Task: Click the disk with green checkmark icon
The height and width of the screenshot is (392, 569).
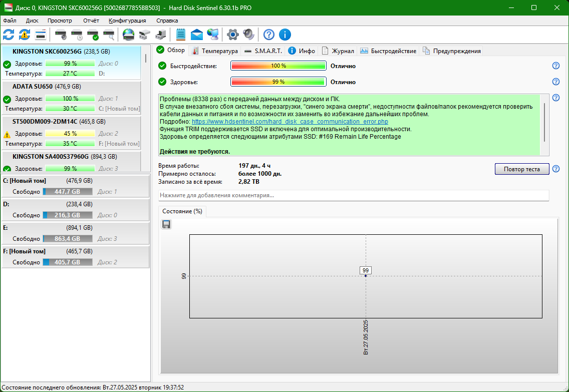Action: 93,35
